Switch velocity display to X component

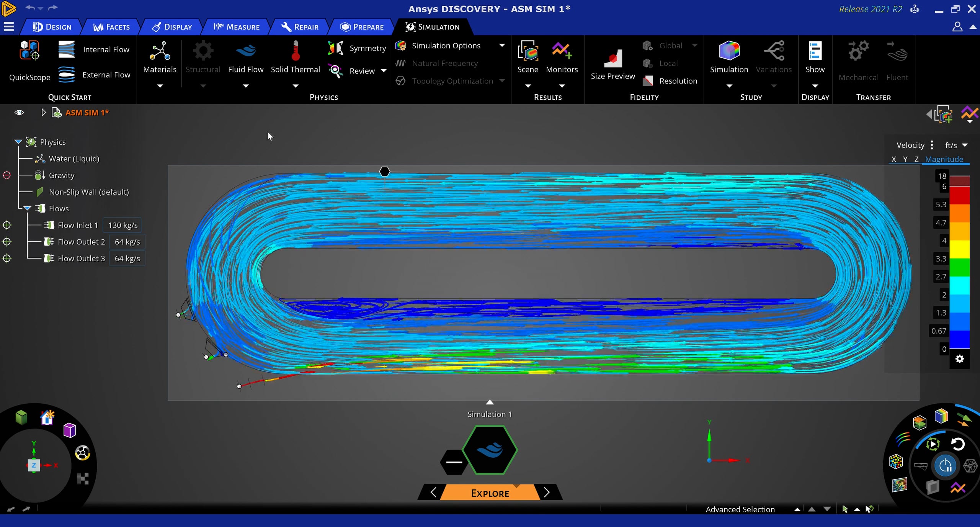point(893,159)
